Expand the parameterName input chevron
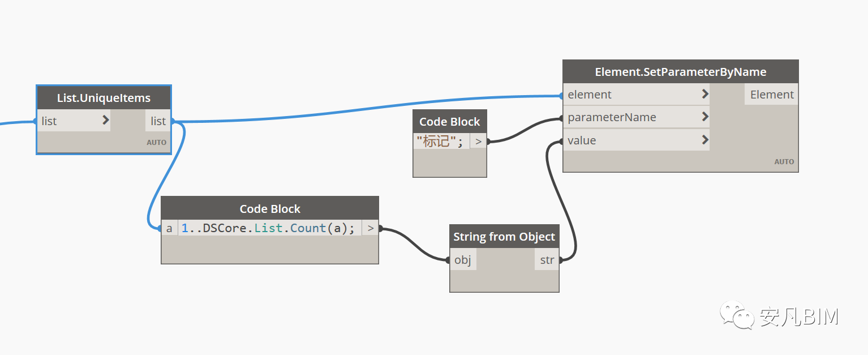Screen dimensions: 868x355 [704, 117]
